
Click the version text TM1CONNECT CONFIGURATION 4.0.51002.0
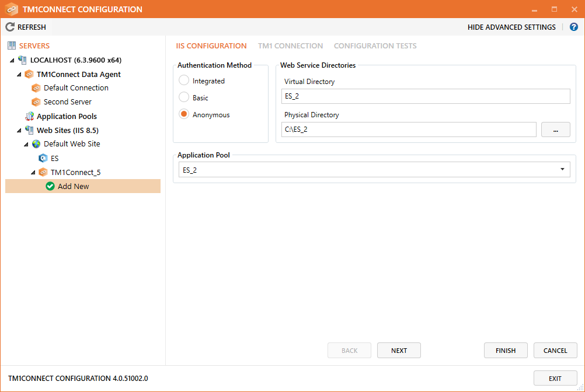[78, 378]
